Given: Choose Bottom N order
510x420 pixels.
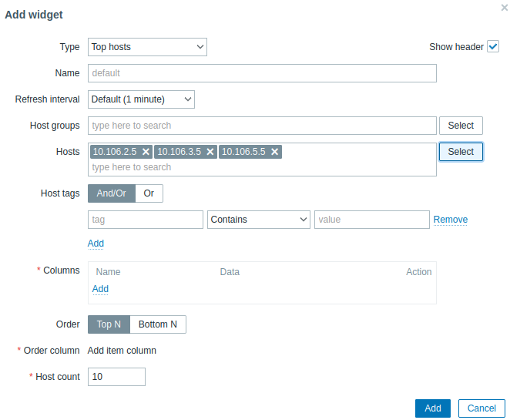Looking at the screenshot, I should point(158,324).
